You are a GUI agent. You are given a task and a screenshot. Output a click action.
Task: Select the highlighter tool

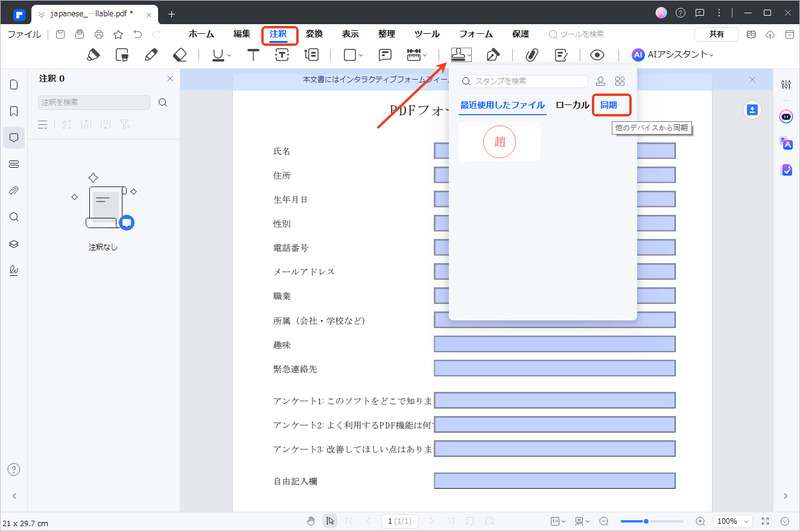(93, 55)
